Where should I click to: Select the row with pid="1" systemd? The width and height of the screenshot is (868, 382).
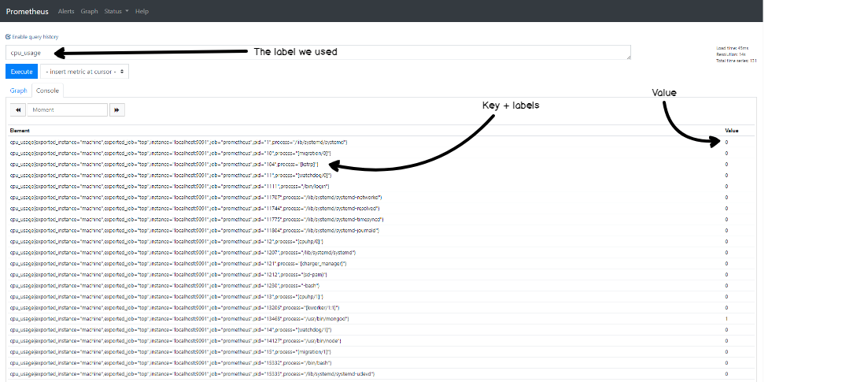click(382, 143)
